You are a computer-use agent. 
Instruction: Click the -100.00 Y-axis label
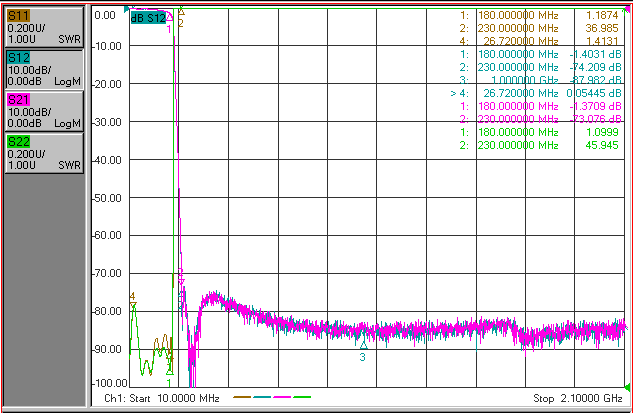click(x=110, y=383)
